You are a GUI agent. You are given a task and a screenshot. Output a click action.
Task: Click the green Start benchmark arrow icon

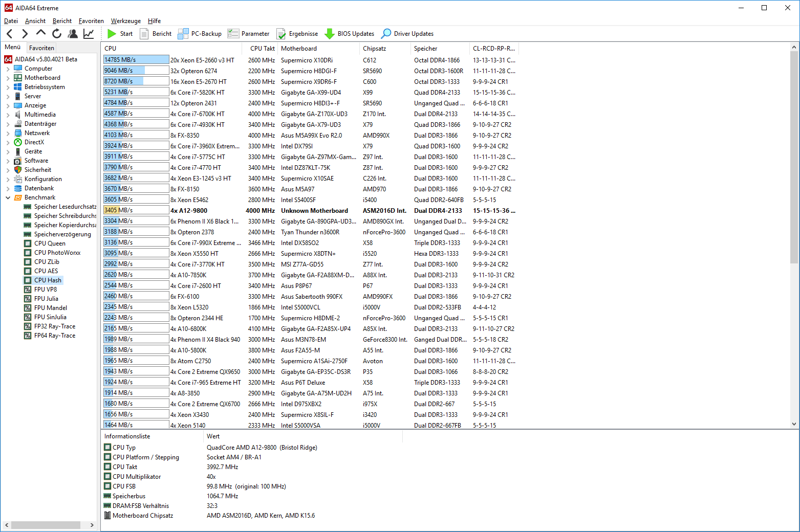click(112, 34)
